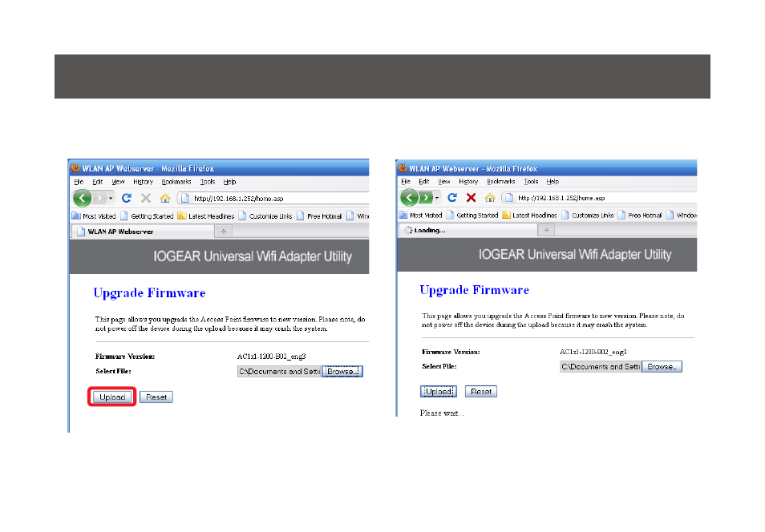Open View menu in left Firefox window

(118, 182)
